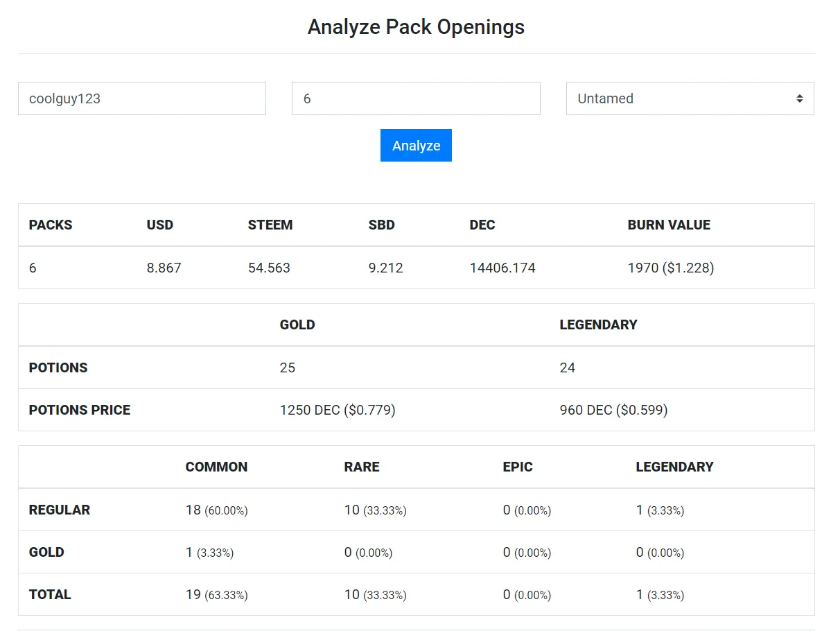This screenshot has height=631, width=840.
Task: Click the username field containing coolguy123
Action: click(142, 98)
